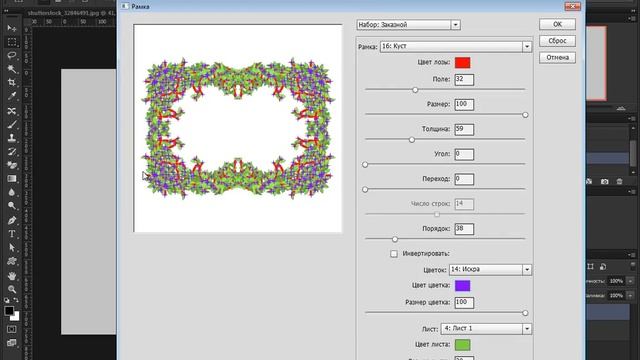Select the Lasso tool

12,56
